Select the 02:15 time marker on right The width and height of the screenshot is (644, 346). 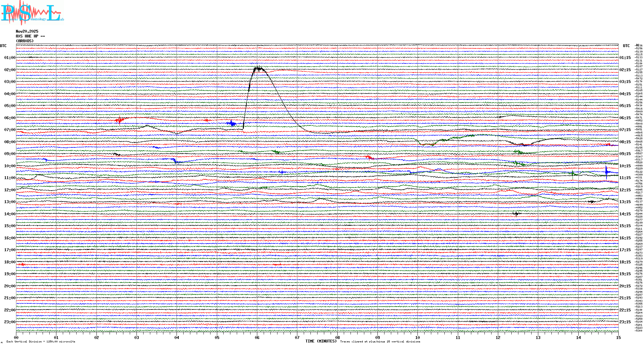coord(625,70)
